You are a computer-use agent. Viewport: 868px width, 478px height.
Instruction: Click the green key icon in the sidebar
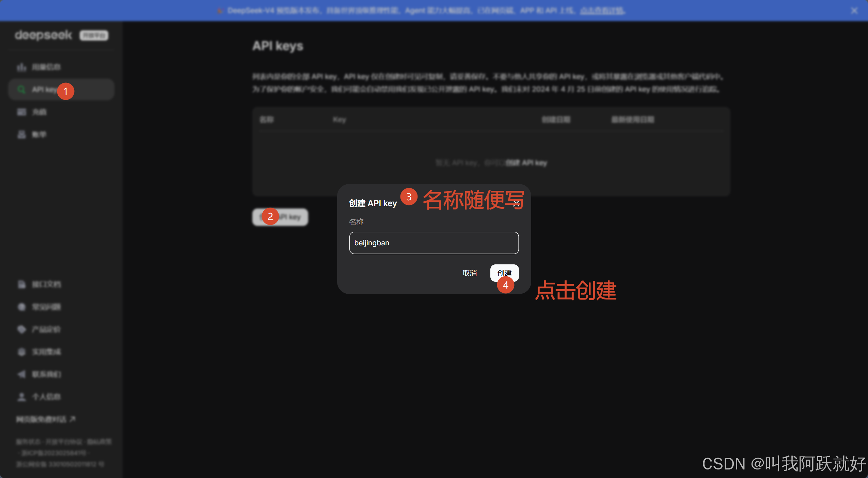[21, 90]
